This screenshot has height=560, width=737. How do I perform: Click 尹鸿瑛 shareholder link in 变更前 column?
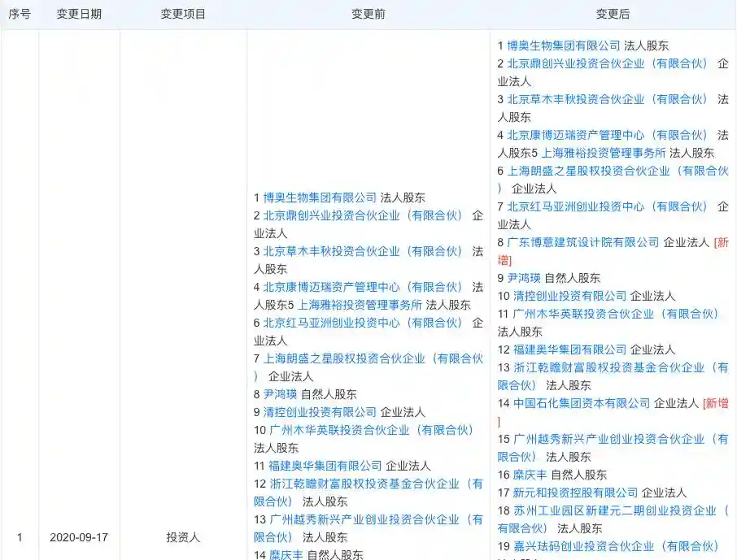pyautogui.click(x=280, y=394)
